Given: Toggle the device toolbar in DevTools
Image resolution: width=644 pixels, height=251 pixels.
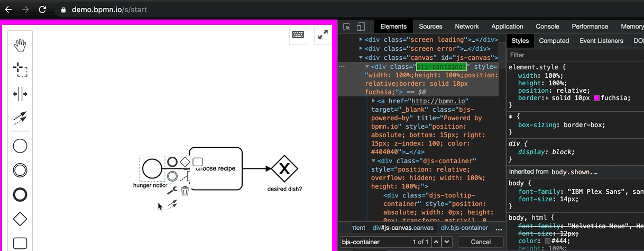Looking at the screenshot, I should (361, 26).
